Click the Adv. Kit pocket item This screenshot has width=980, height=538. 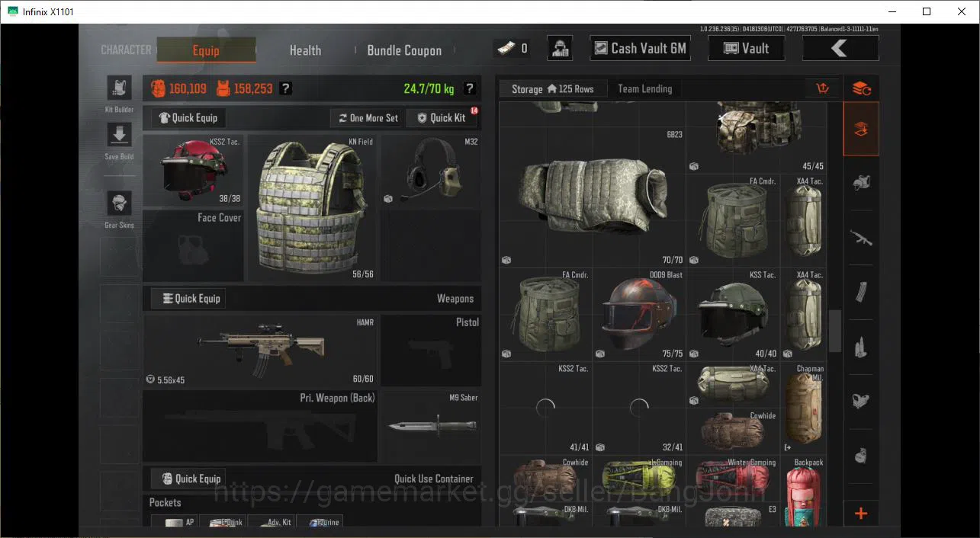272,521
